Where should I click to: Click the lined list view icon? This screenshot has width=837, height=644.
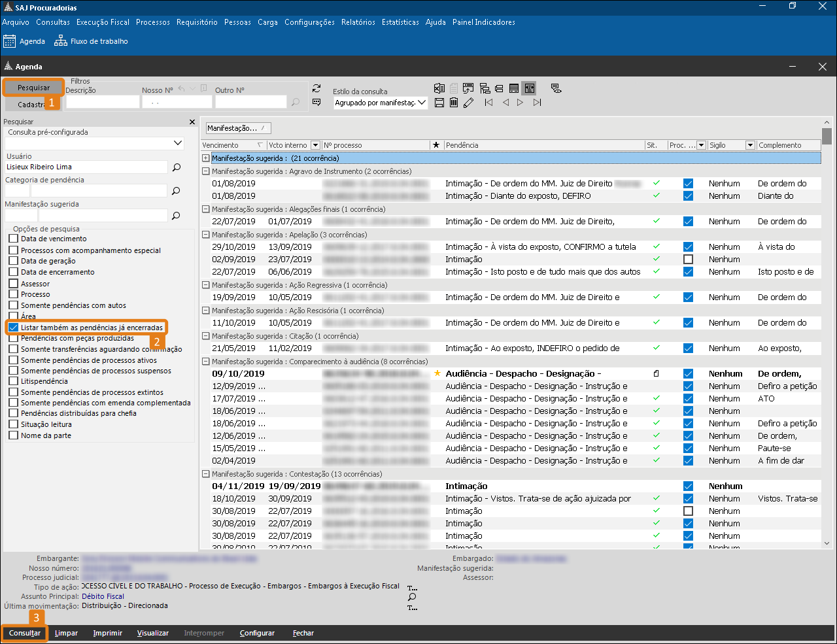(514, 88)
